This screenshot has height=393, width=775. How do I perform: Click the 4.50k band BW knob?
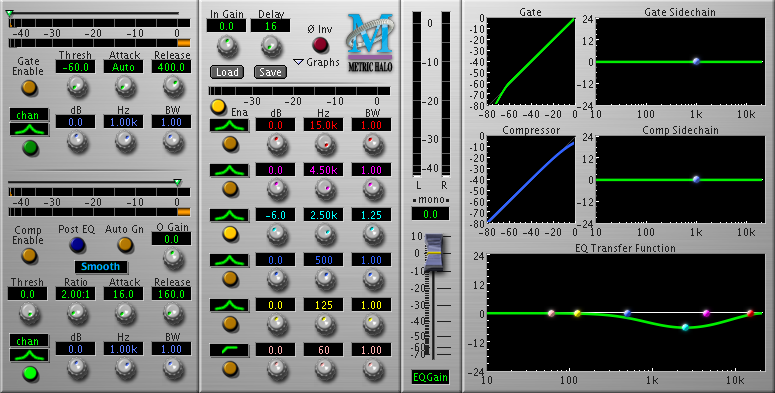pos(373,189)
